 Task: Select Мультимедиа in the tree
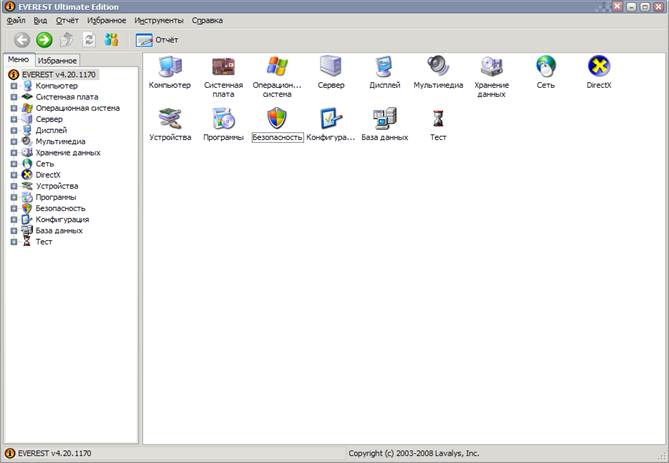tap(61, 141)
